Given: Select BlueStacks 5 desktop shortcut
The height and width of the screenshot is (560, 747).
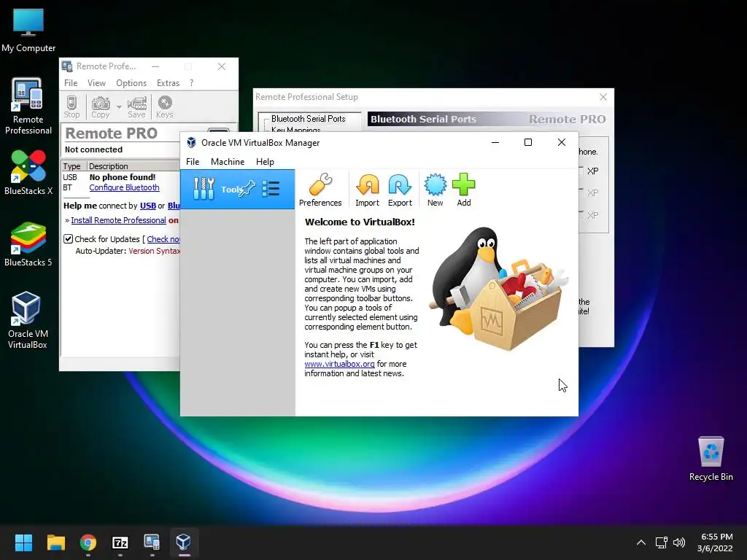Looking at the screenshot, I should tap(28, 244).
